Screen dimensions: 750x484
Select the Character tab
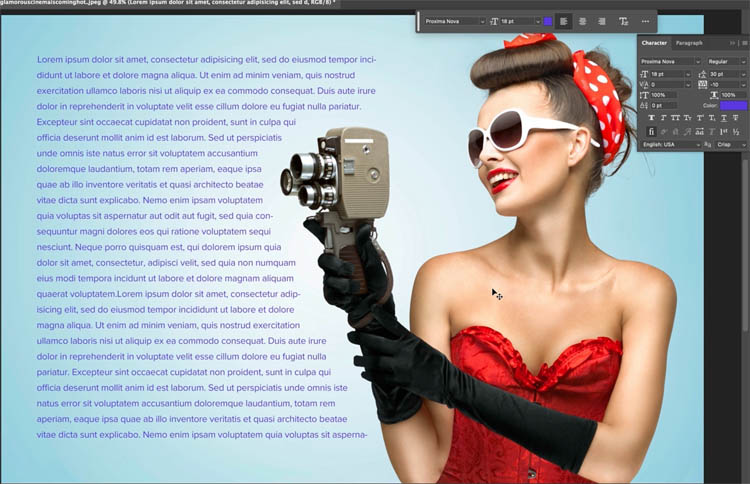tap(654, 43)
